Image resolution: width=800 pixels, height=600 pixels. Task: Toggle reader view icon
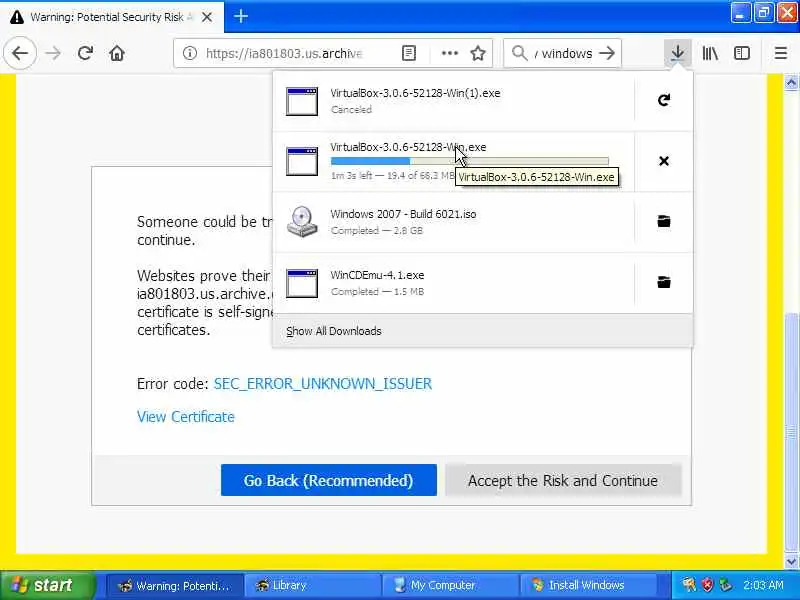409,53
